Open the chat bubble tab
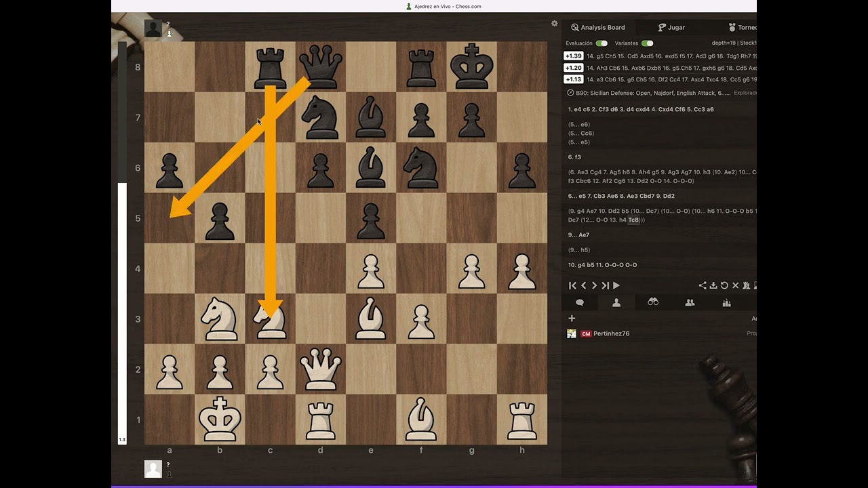Image resolution: width=868 pixels, height=488 pixels. click(580, 303)
